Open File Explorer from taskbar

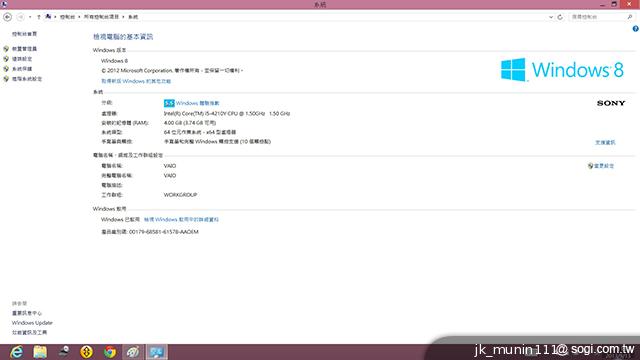[x=40, y=352]
